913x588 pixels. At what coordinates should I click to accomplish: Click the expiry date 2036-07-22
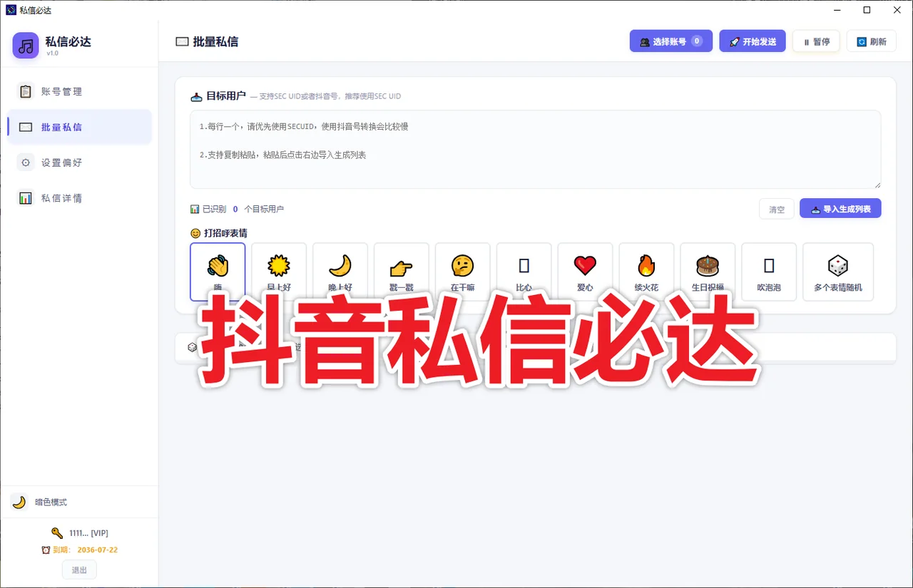point(98,550)
